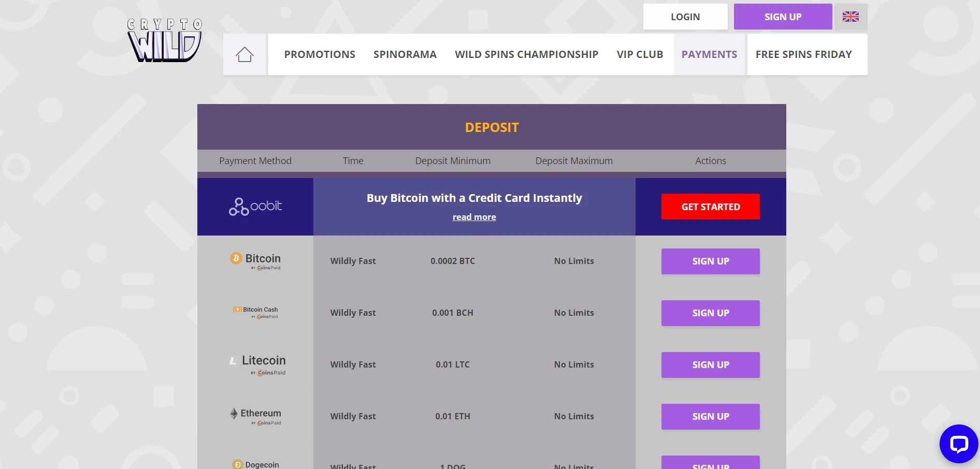
Task: Click the Bitcoin CoinsPaid logo
Action: pos(255,261)
